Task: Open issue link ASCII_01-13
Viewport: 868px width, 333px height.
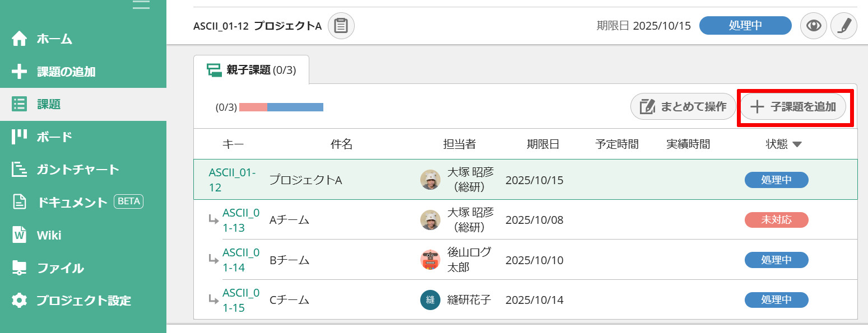Action: coord(241,220)
